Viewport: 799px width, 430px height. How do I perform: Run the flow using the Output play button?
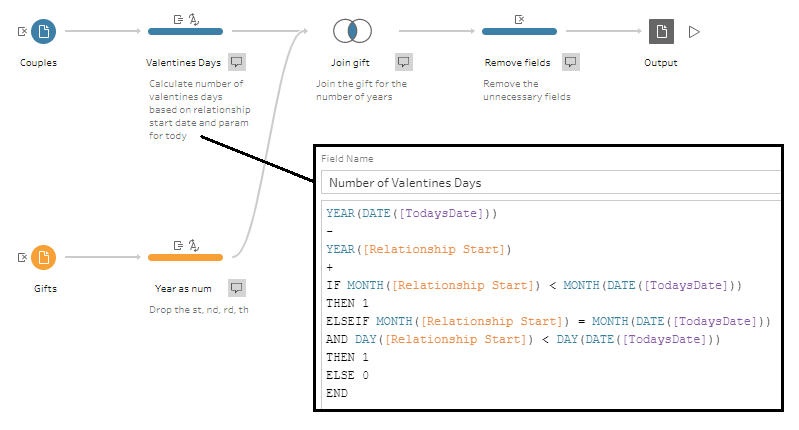[694, 32]
